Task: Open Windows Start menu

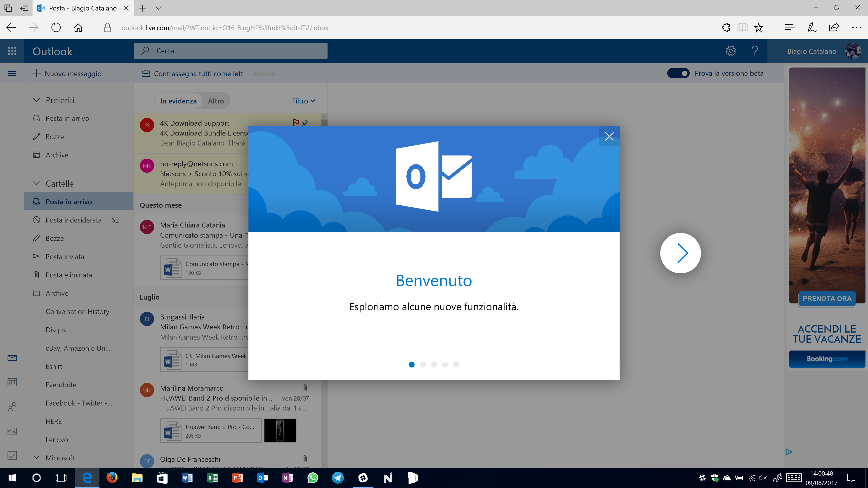Action: tap(12, 478)
